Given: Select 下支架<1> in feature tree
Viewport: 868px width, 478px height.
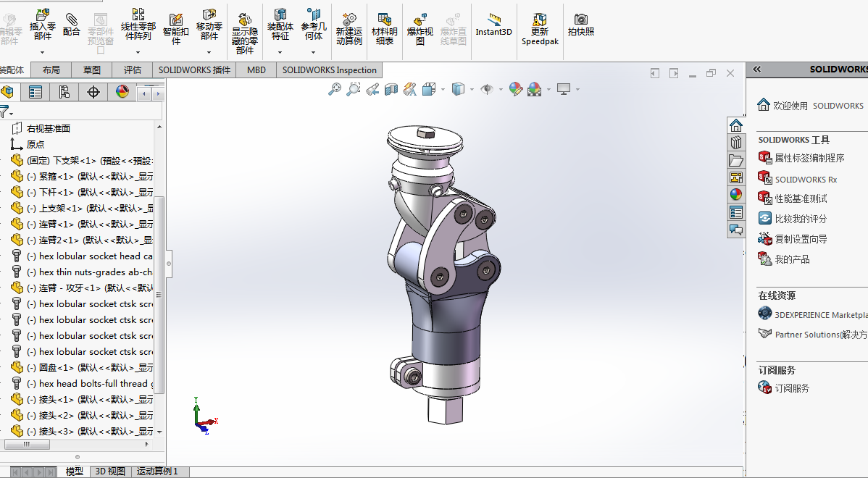Looking at the screenshot, I should coord(81,161).
